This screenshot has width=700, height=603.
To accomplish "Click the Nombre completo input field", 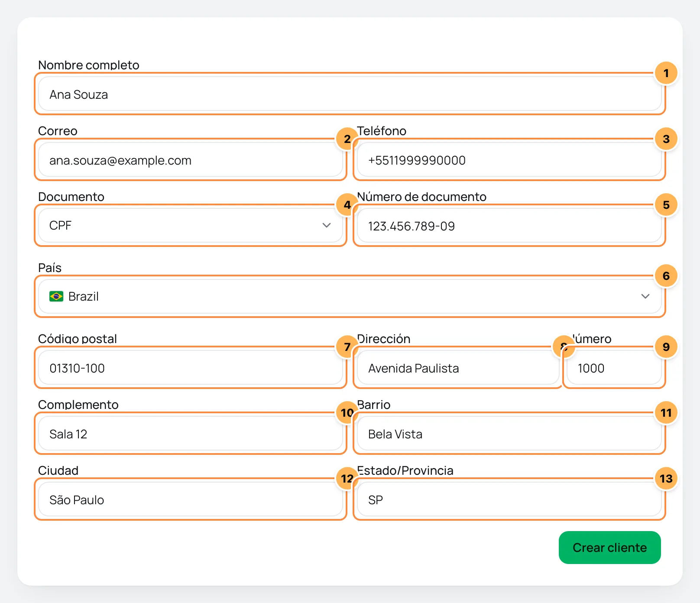I will click(x=350, y=94).
